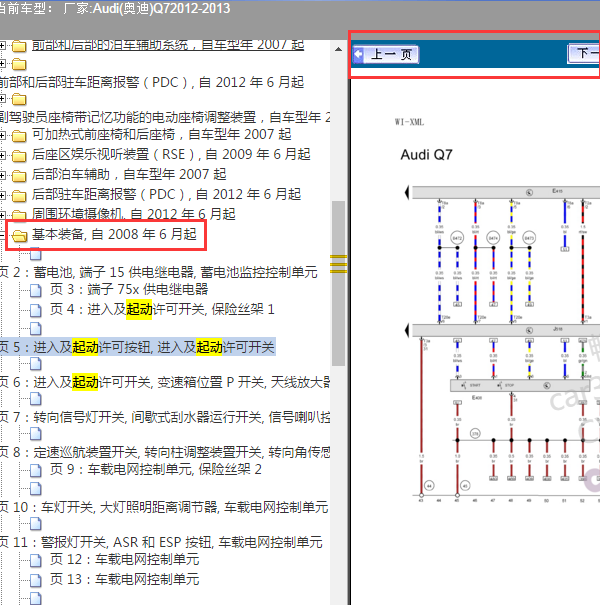Viewport: 600px width, 605px height.
Task: Go to previous page with 上一页 button
Action: [386, 54]
